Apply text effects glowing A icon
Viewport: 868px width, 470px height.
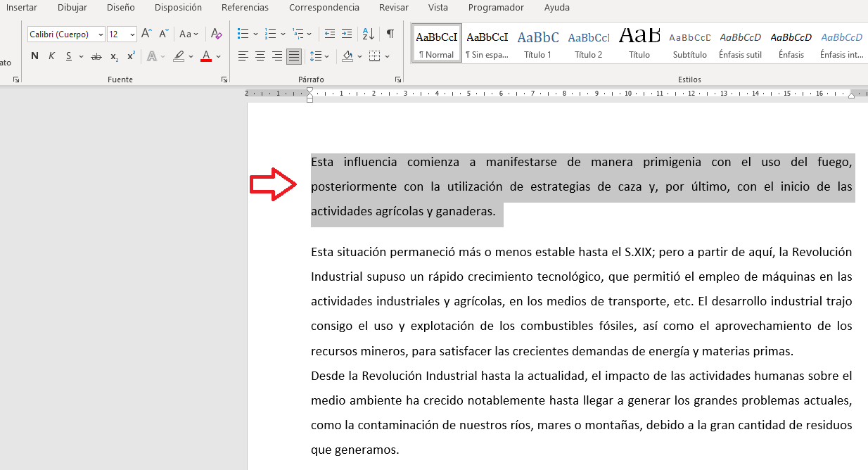(x=152, y=56)
